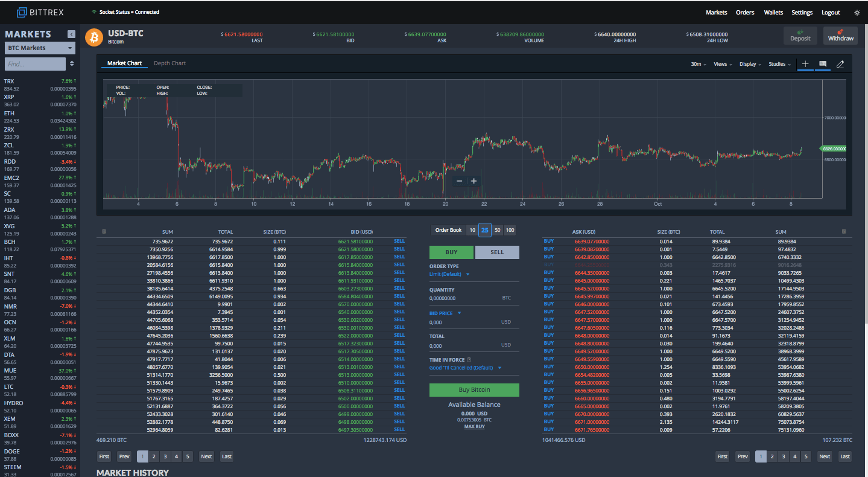
Task: Set order book depth to 100
Action: coord(510,230)
